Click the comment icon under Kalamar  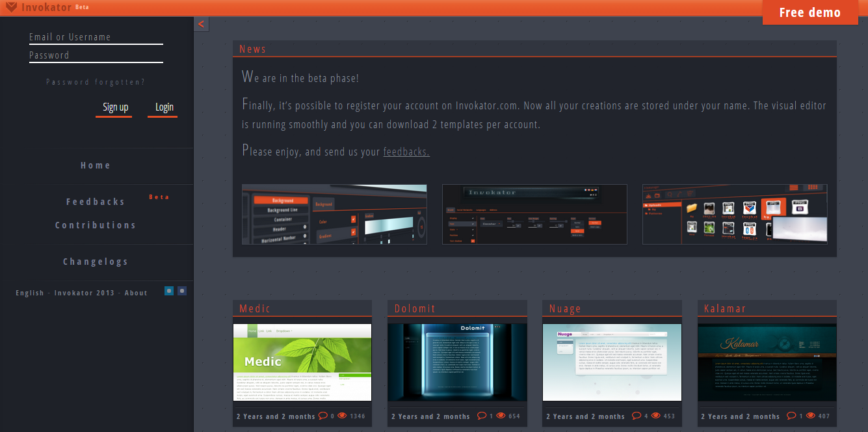point(791,416)
